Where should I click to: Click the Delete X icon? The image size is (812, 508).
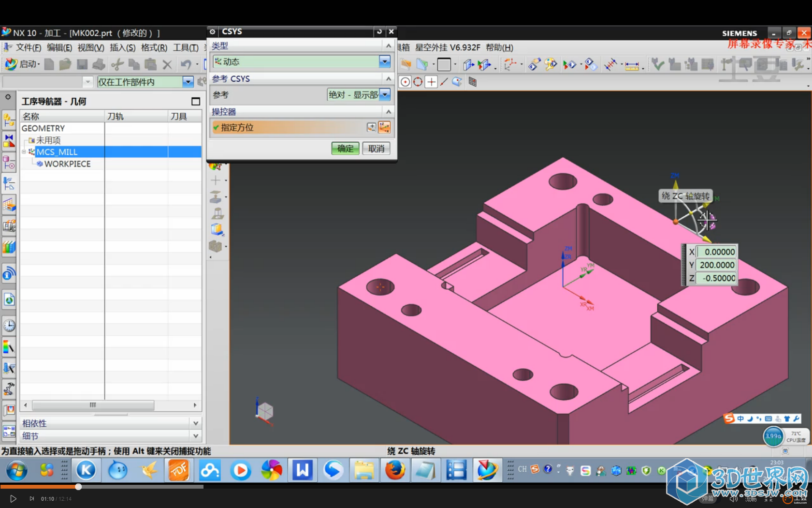point(167,64)
